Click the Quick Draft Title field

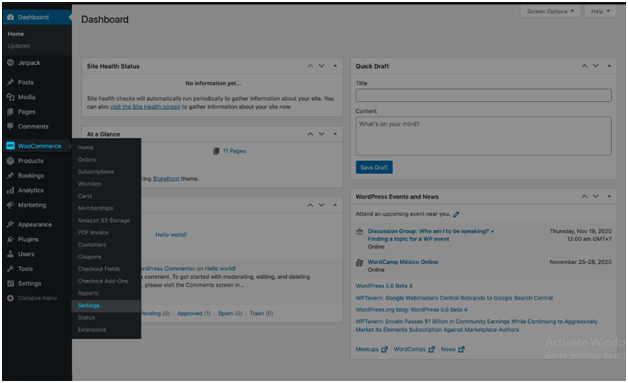click(483, 95)
